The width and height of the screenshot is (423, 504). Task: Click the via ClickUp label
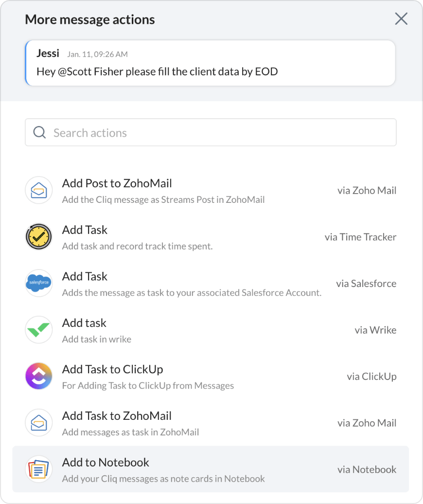[371, 377]
